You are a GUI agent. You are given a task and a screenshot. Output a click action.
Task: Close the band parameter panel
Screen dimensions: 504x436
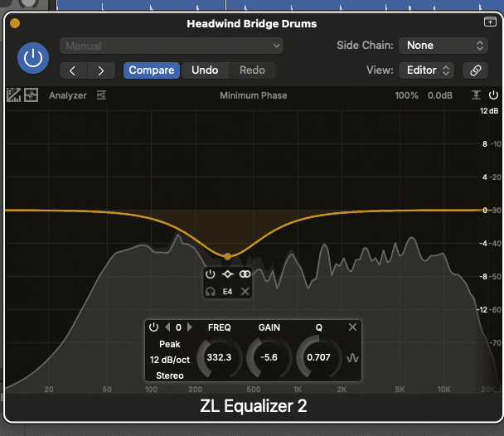coord(352,327)
